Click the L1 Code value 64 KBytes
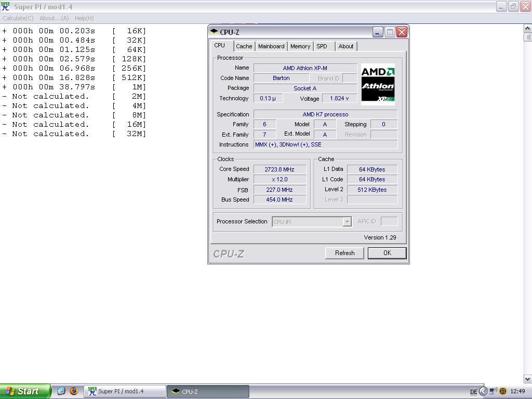532x399 pixels. [x=372, y=179]
